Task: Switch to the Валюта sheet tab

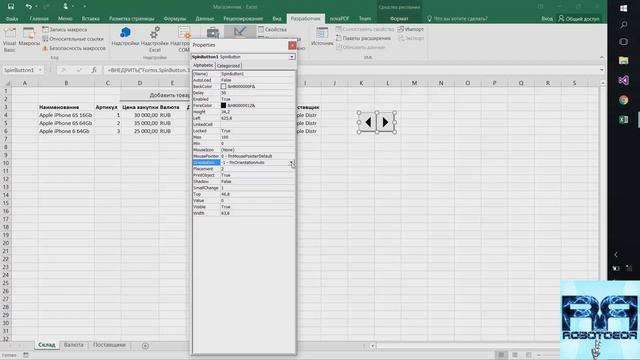Action: pos(73,345)
